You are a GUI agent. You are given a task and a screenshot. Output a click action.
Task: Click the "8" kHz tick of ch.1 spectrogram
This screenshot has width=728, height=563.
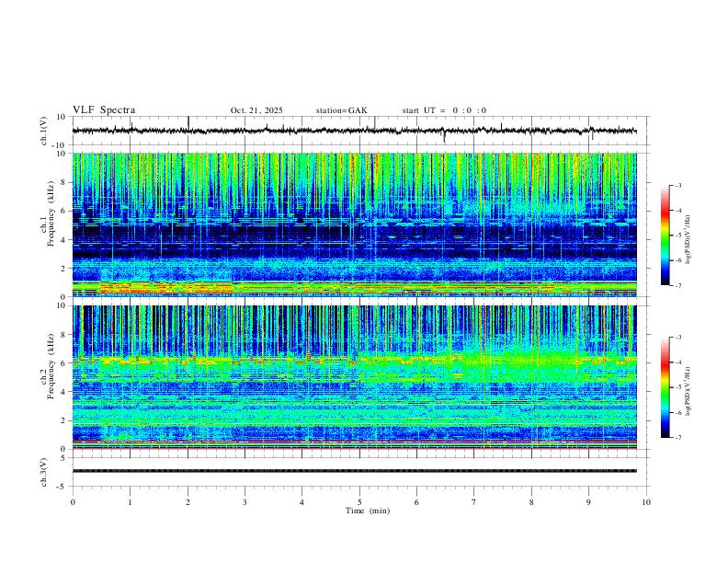63,182
